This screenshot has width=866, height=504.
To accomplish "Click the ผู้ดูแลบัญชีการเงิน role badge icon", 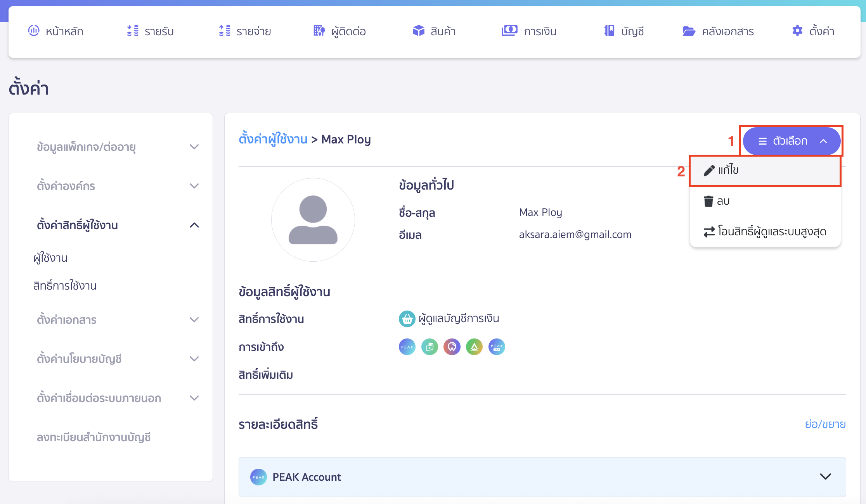I will [x=407, y=318].
